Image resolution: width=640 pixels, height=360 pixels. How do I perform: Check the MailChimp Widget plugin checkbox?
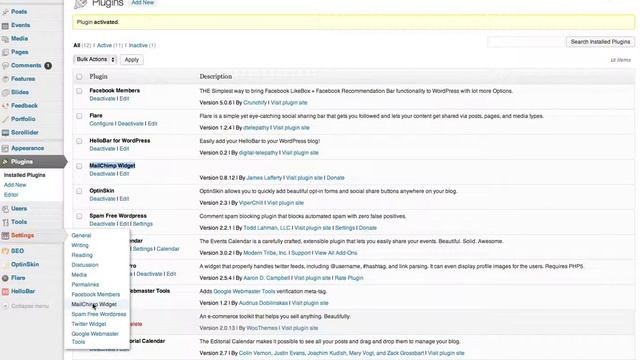(79, 166)
